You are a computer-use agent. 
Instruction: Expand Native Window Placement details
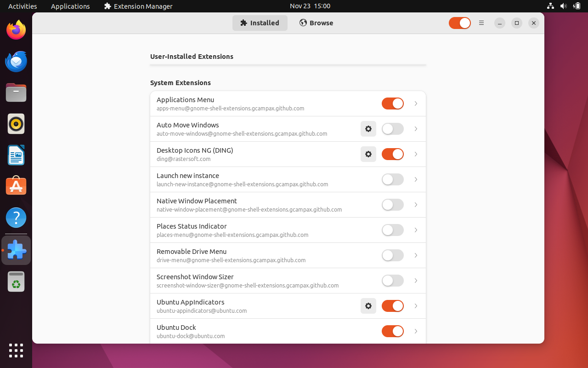(x=416, y=205)
